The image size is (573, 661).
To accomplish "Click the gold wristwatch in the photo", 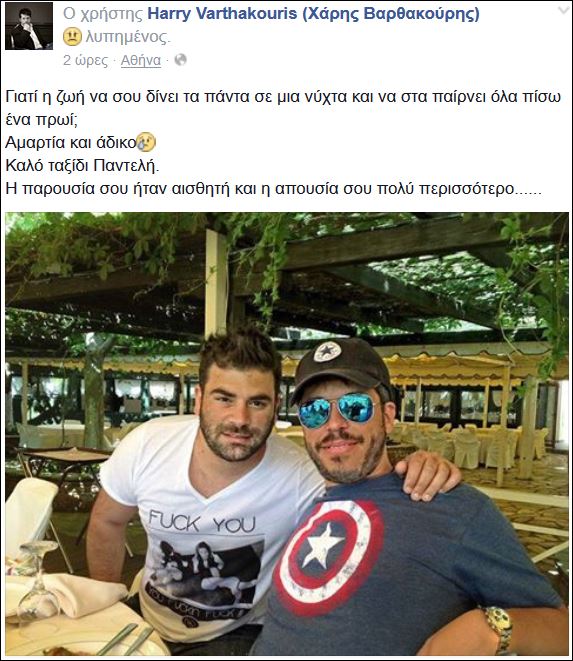I will [x=499, y=628].
